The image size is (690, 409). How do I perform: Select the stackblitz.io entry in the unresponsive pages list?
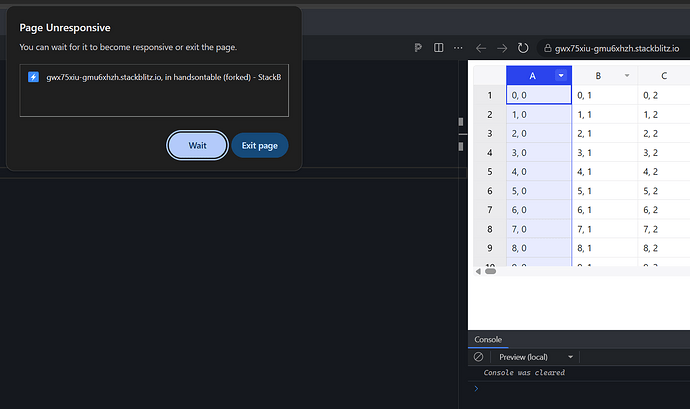pos(154,77)
